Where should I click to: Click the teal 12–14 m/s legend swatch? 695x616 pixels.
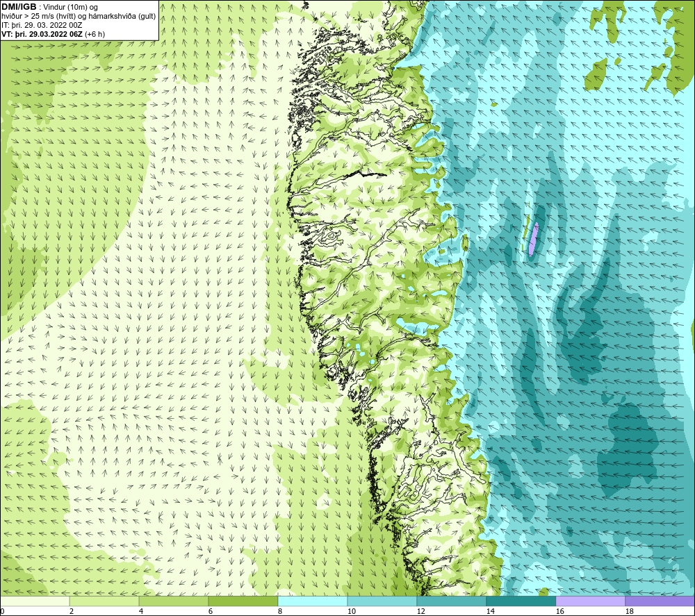click(x=451, y=601)
